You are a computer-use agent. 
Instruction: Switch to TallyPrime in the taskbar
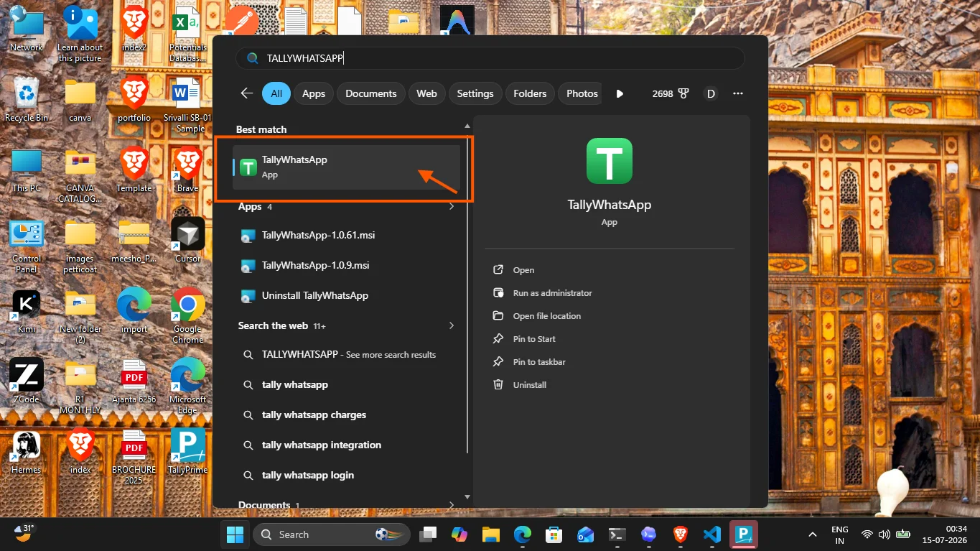[744, 534]
